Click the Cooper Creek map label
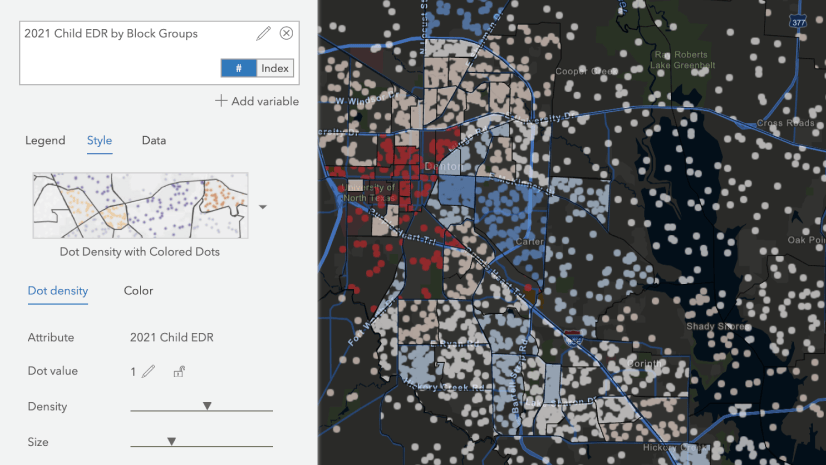Viewport: 826px width, 465px height. (x=586, y=71)
